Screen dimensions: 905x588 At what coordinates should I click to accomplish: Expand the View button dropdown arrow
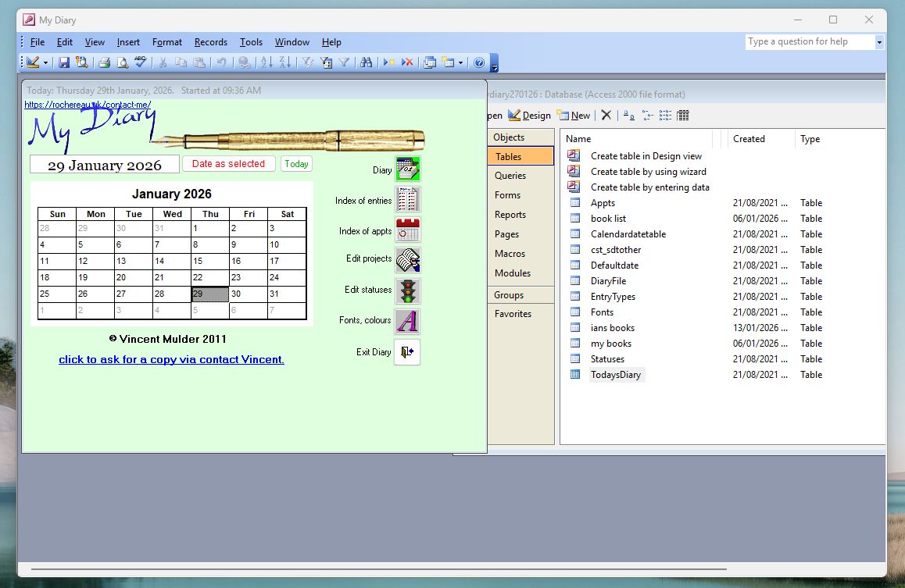[45, 62]
